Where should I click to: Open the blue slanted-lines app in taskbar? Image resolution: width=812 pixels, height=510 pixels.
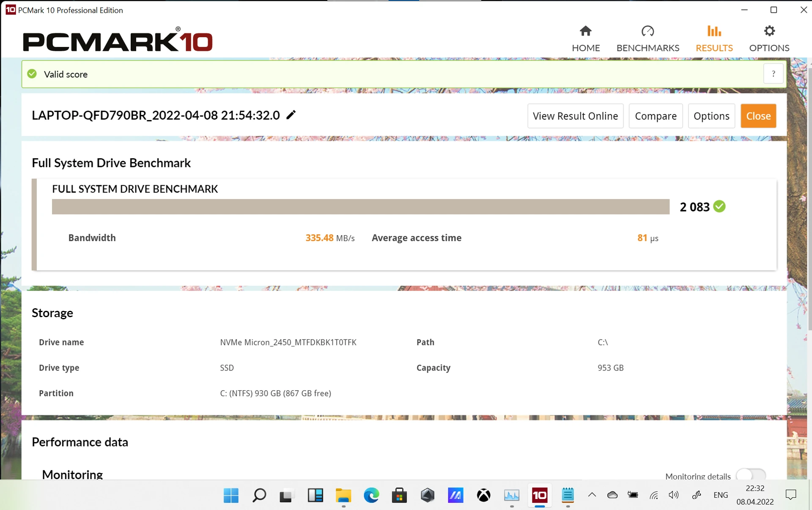point(455,495)
